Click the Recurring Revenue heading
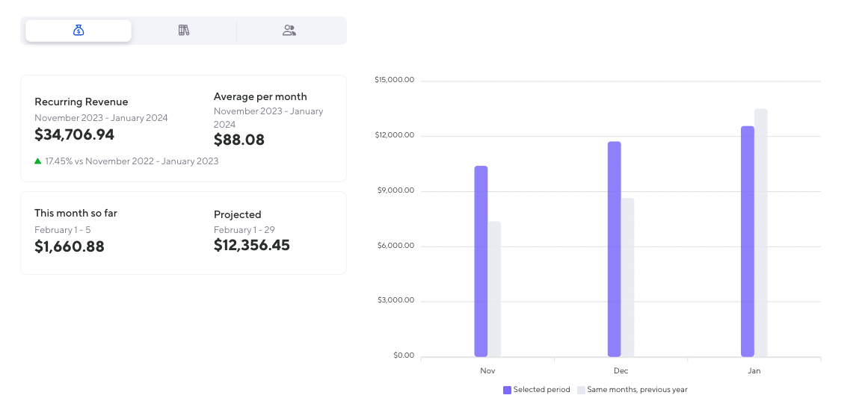868x407 pixels. [81, 102]
